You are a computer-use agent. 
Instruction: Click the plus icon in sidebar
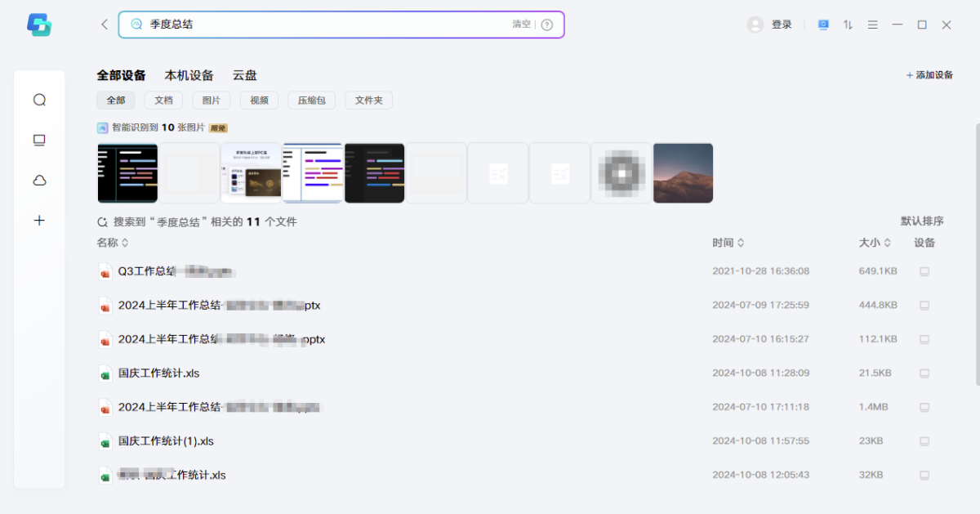(x=39, y=221)
